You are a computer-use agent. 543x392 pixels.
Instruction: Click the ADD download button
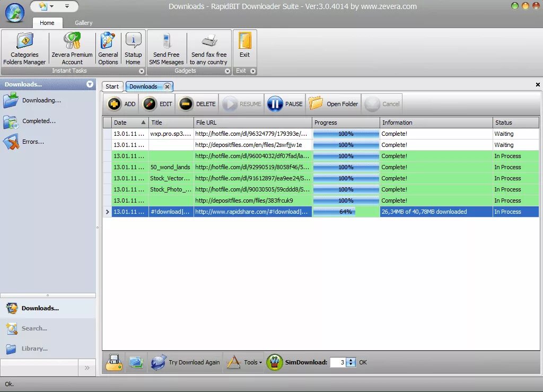121,104
